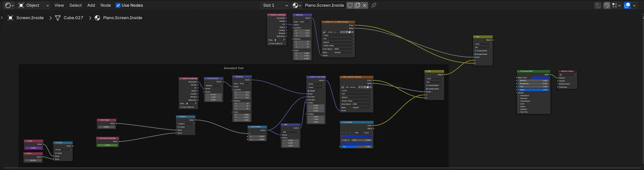The image size is (644, 170).
Task: Open sRGB Color Space dropdown in the screen-uv-r1 node
Action: point(344,49)
